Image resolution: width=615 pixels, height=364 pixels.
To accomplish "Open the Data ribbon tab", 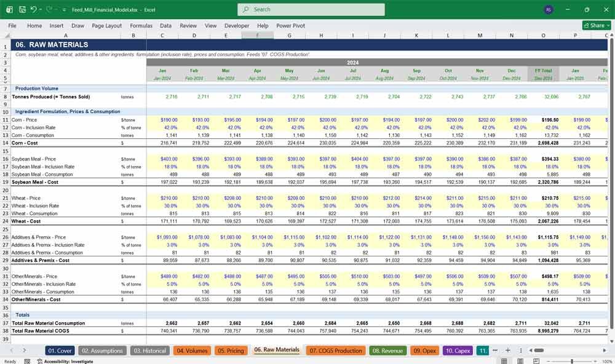I will pyautogui.click(x=165, y=25).
